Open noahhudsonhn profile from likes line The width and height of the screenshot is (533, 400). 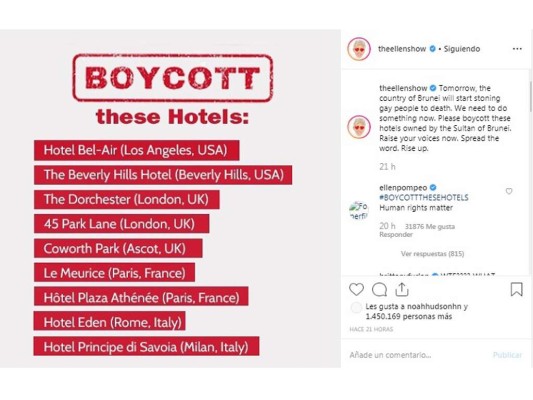pyautogui.click(x=434, y=306)
